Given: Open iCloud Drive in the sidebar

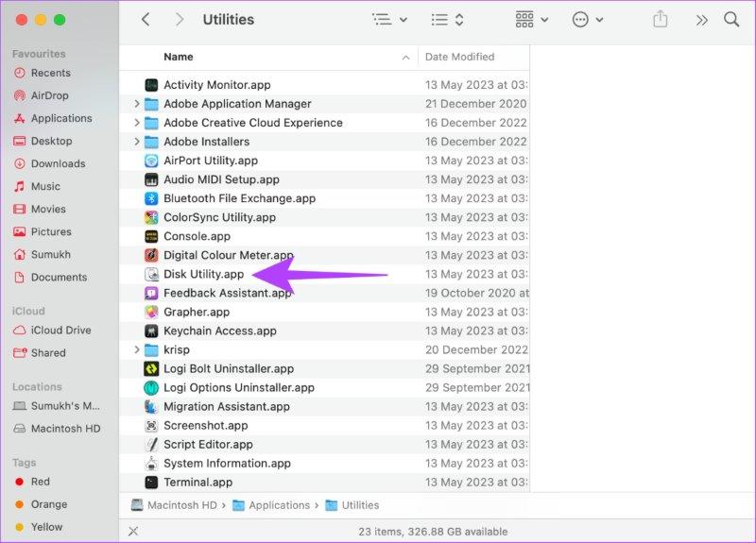Looking at the screenshot, I should pyautogui.click(x=52, y=331).
